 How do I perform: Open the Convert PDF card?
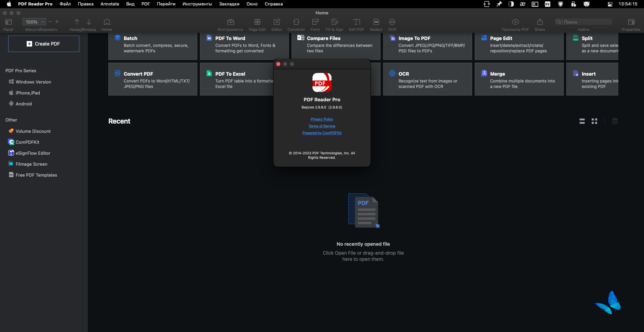point(153,79)
